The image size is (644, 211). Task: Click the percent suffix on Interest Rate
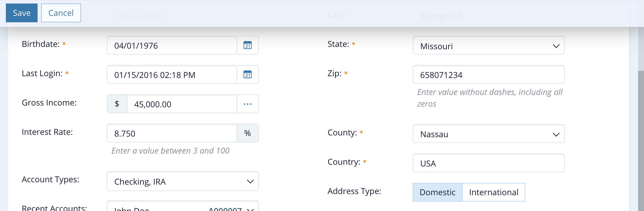247,133
